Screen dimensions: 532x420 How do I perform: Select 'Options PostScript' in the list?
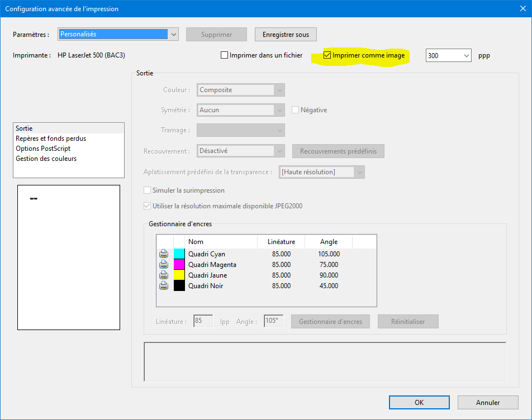[x=43, y=149]
